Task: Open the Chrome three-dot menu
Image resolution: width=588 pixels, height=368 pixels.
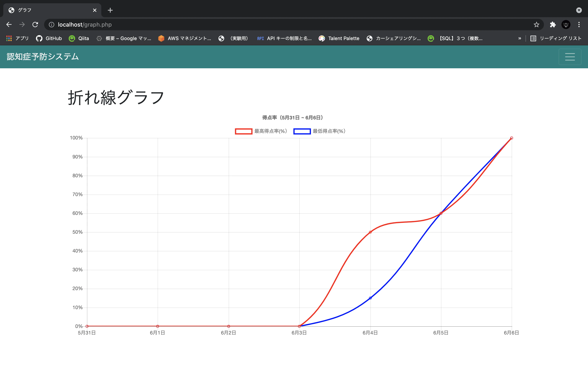Action: point(579,25)
